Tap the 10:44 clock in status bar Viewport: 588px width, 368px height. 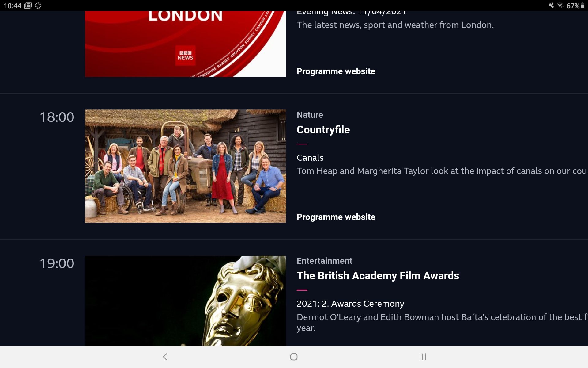point(12,5)
